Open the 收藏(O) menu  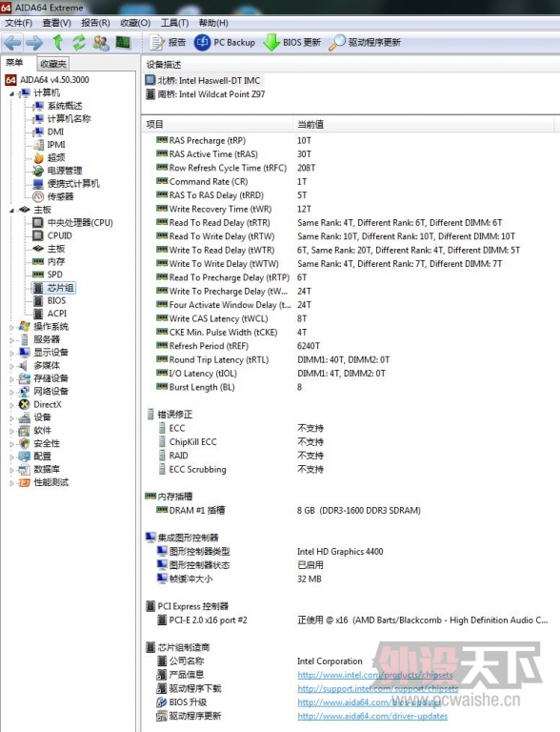pyautogui.click(x=135, y=23)
